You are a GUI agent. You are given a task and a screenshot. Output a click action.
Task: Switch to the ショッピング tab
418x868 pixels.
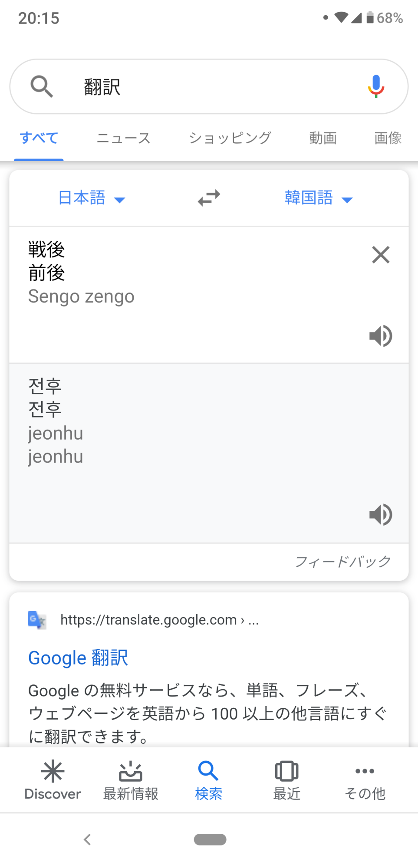[230, 138]
